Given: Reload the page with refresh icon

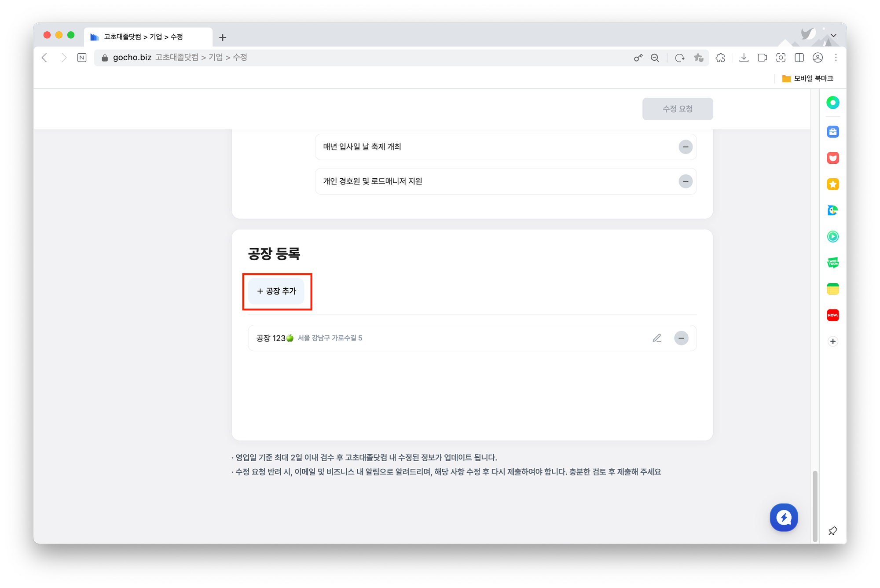Looking at the screenshot, I should tap(680, 58).
